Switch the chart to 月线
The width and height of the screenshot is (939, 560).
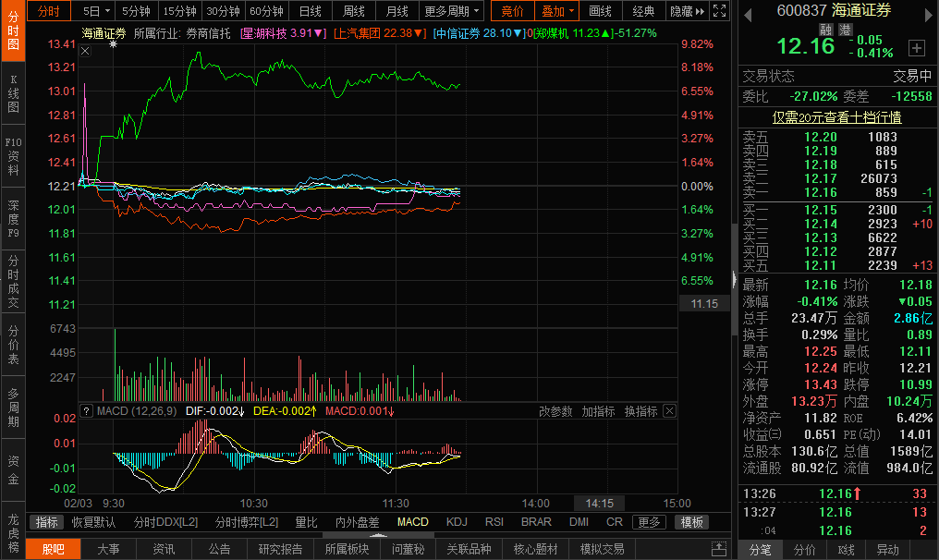[397, 11]
